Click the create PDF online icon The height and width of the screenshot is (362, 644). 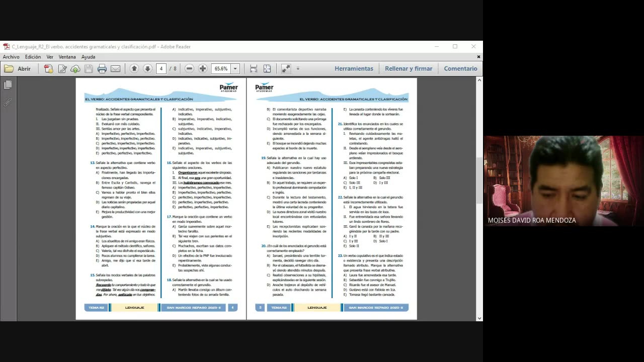[x=48, y=69]
